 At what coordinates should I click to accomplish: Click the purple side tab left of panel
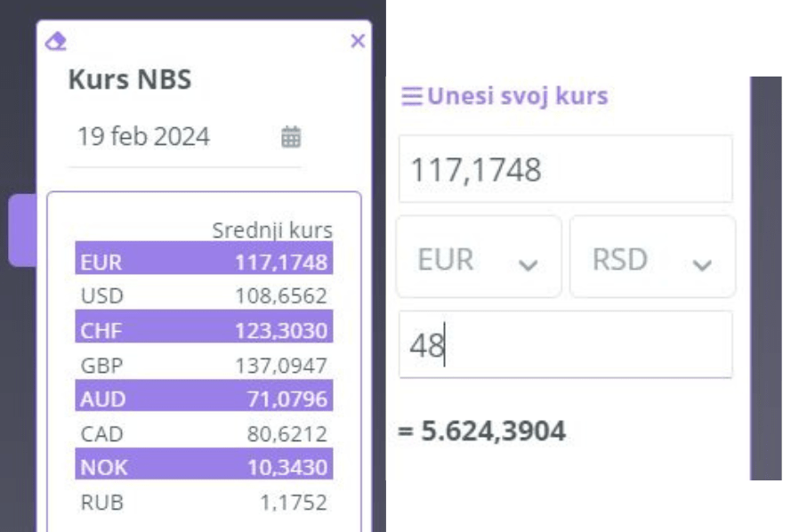[22, 230]
